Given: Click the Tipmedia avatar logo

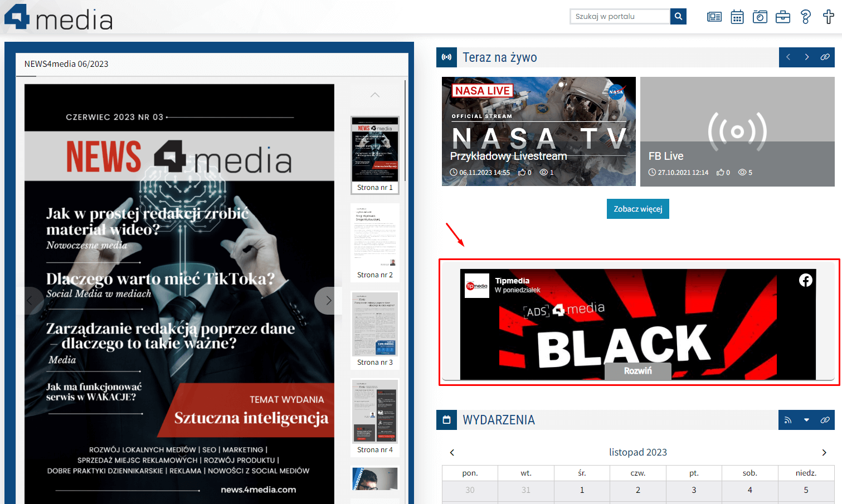Looking at the screenshot, I should pyautogui.click(x=477, y=286).
